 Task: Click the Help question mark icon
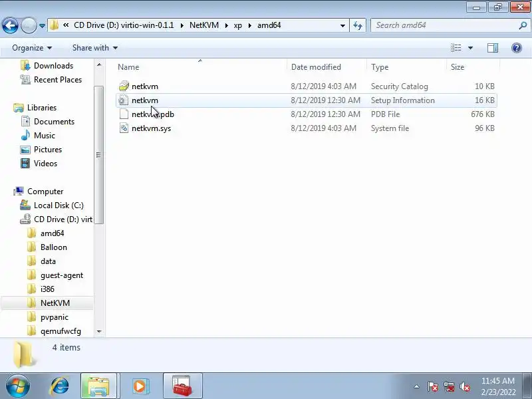pyautogui.click(x=517, y=48)
